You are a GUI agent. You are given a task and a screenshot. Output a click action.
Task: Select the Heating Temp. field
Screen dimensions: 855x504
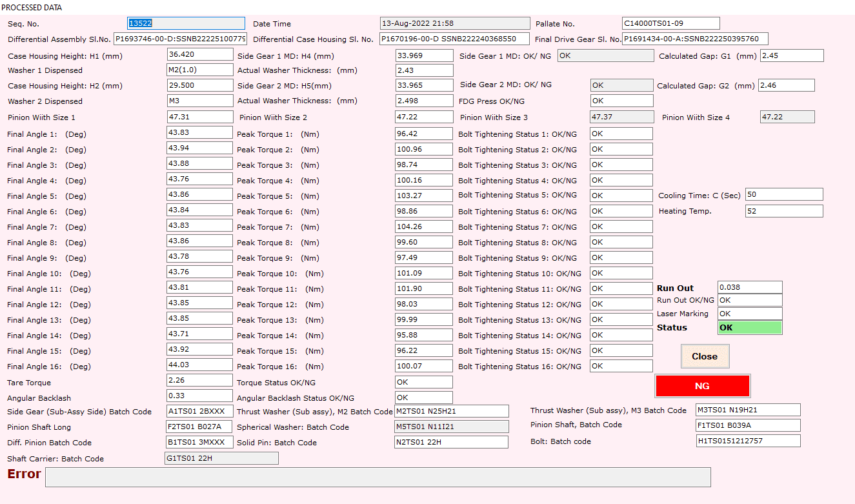coord(784,211)
